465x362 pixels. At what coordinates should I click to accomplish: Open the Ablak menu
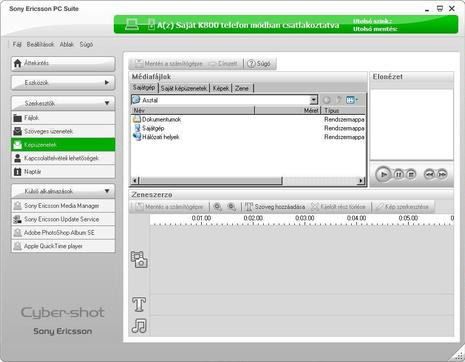tap(67, 44)
